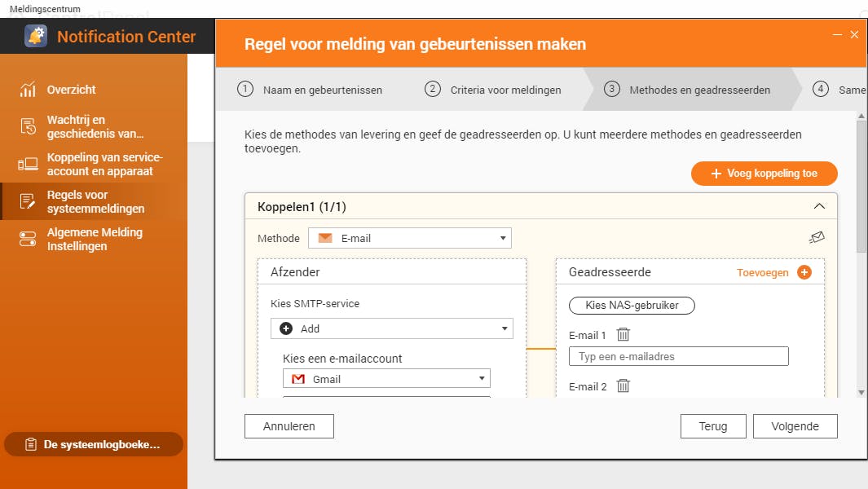Click the systeemlogboeken clipboard icon
Image resolution: width=868 pixels, height=489 pixels.
tap(31, 444)
